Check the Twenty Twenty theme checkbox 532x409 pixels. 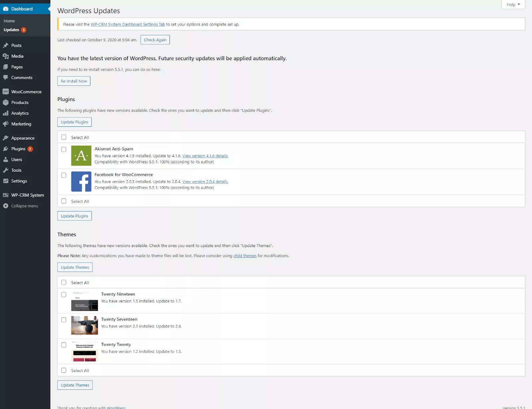[64, 345]
